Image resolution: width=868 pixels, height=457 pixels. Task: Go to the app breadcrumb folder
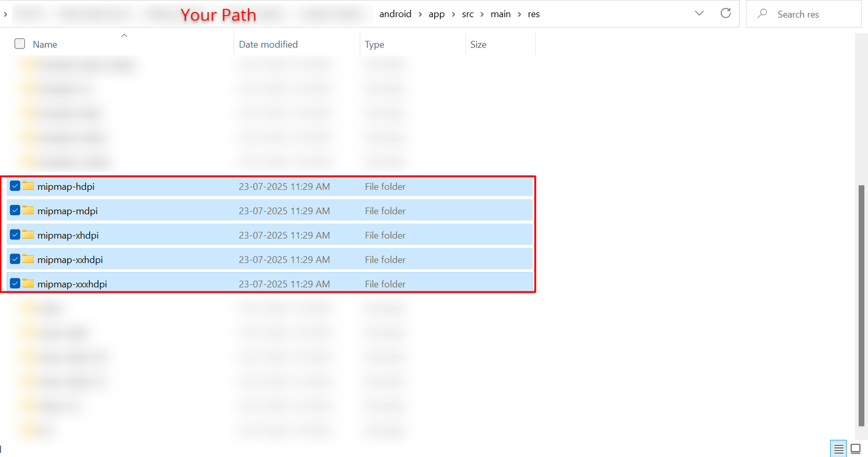point(436,14)
